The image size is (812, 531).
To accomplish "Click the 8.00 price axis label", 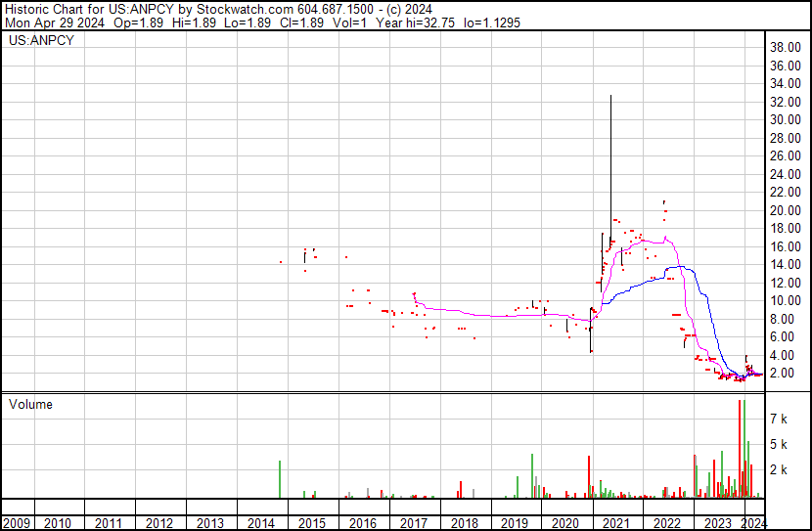I will tap(782, 319).
